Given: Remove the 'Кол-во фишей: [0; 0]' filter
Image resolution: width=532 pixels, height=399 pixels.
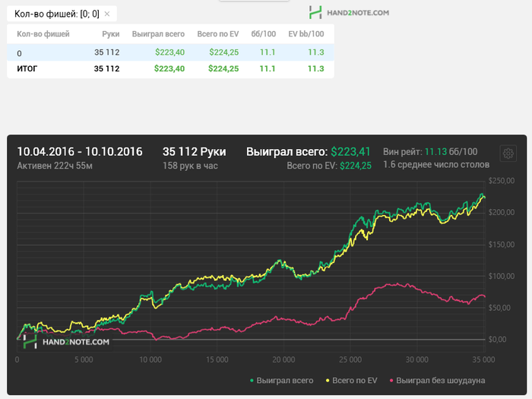Looking at the screenshot, I should pyautogui.click(x=107, y=14).
